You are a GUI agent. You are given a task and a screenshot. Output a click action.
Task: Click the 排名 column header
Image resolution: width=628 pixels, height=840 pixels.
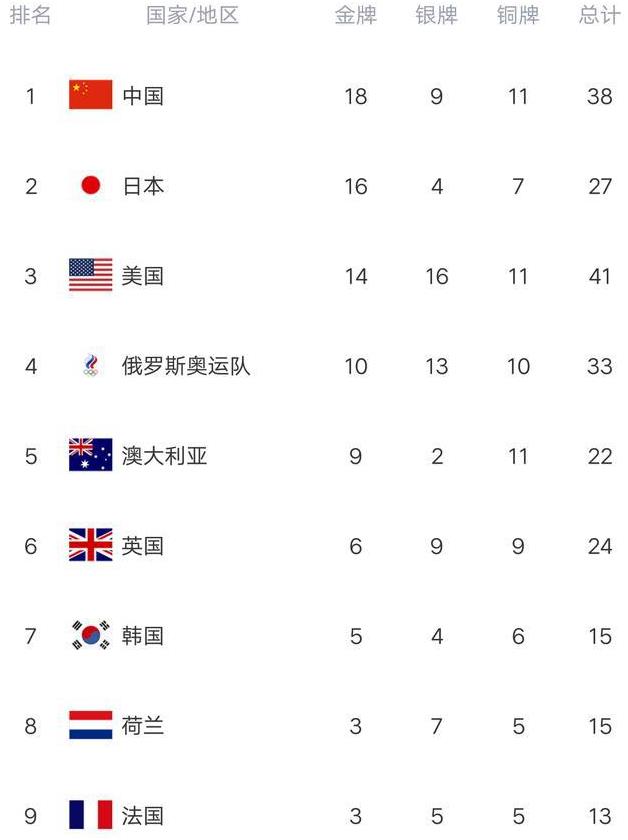30,16
